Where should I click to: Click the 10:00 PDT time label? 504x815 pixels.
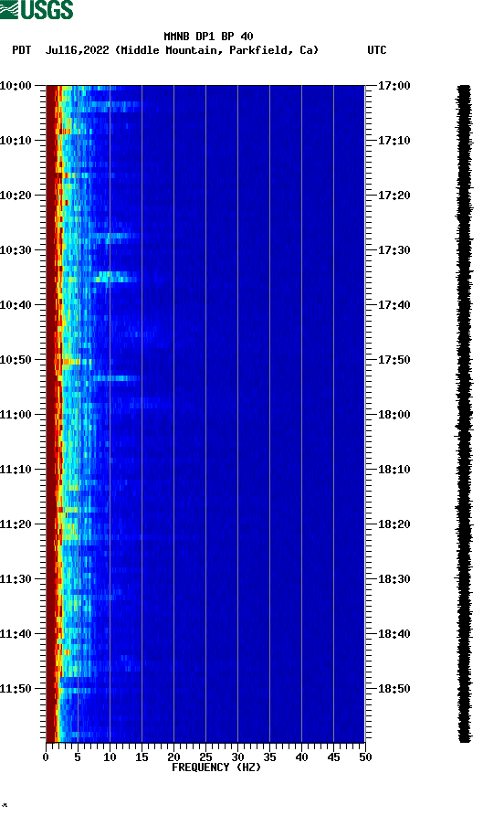pyautogui.click(x=16, y=85)
